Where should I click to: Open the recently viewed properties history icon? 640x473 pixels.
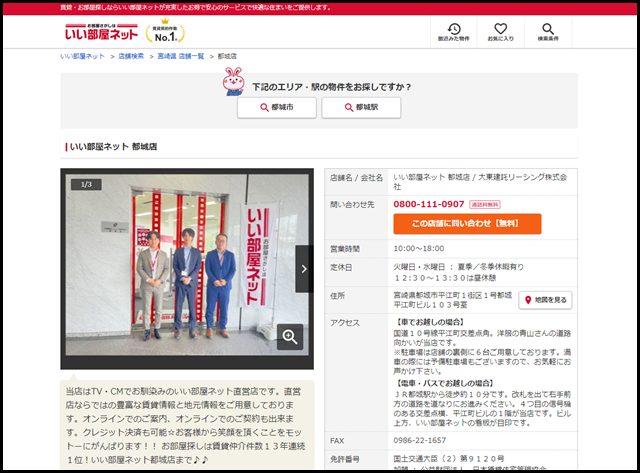pyautogui.click(x=453, y=32)
